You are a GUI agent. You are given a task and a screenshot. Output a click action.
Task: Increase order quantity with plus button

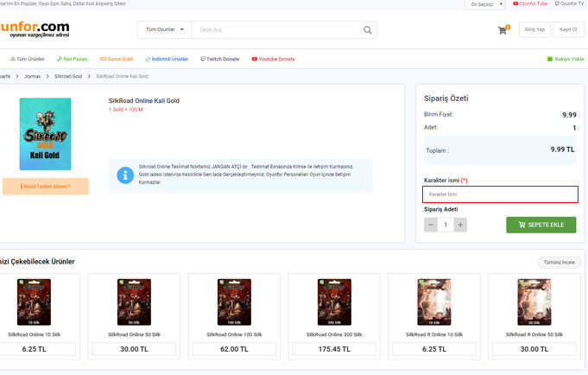click(460, 225)
